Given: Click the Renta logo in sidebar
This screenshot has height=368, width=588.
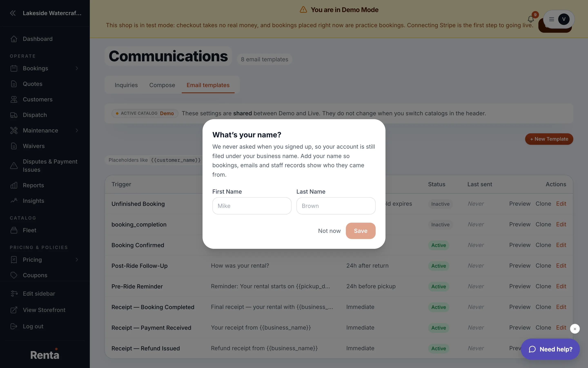Looking at the screenshot, I should click(x=45, y=354).
